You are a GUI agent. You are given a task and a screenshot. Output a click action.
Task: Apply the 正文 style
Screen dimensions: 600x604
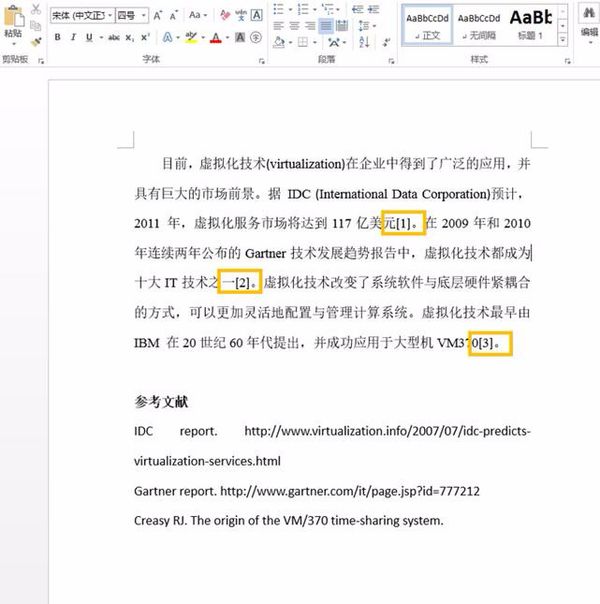[x=427, y=25]
